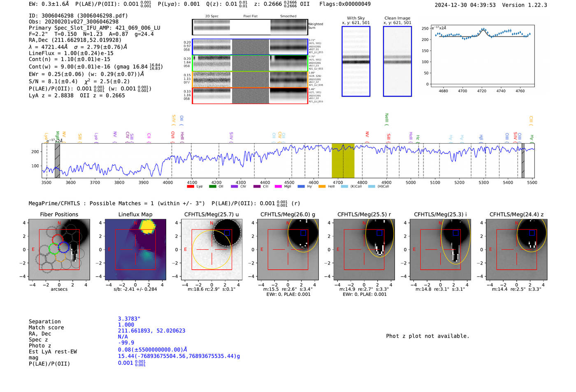
Task: Open the Lineflux Map panel
Action: coord(135,250)
